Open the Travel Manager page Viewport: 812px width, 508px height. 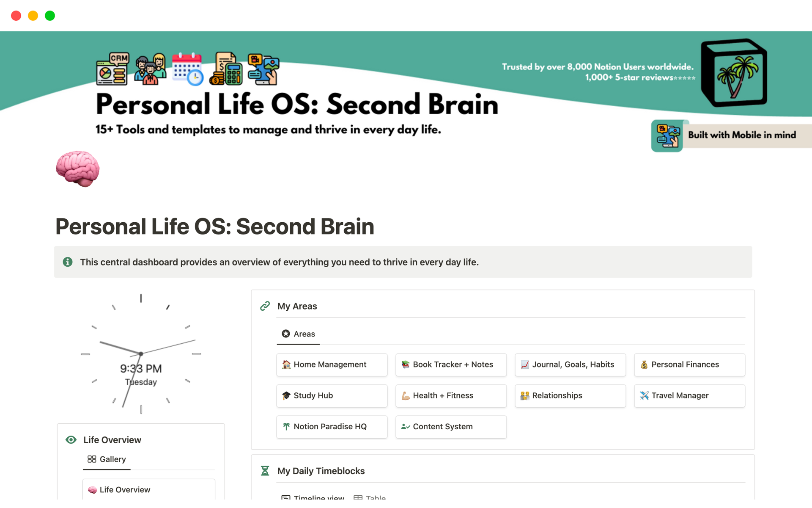coord(689,395)
